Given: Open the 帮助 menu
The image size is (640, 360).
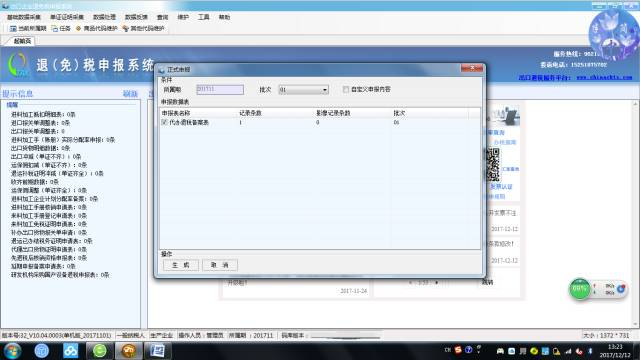Looking at the screenshot, I should coord(224,17).
